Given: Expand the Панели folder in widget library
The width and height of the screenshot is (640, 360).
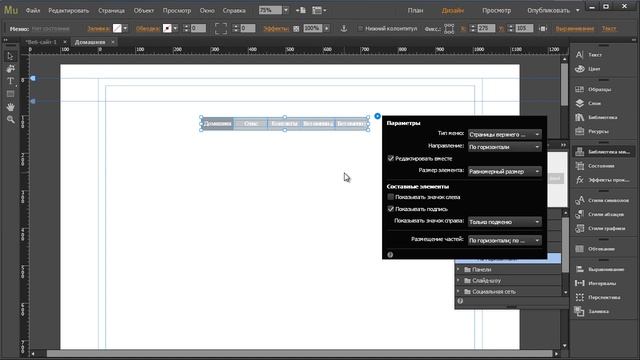Looking at the screenshot, I should (458, 269).
